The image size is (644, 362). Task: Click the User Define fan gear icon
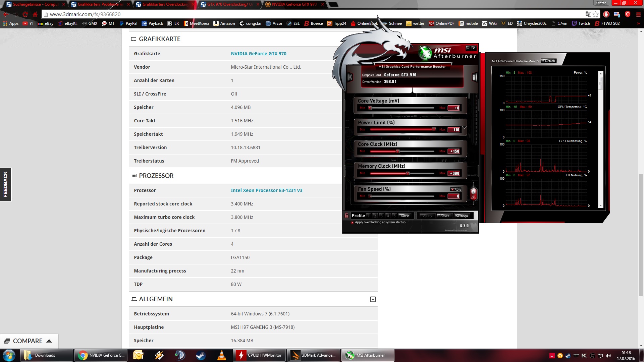tap(473, 193)
